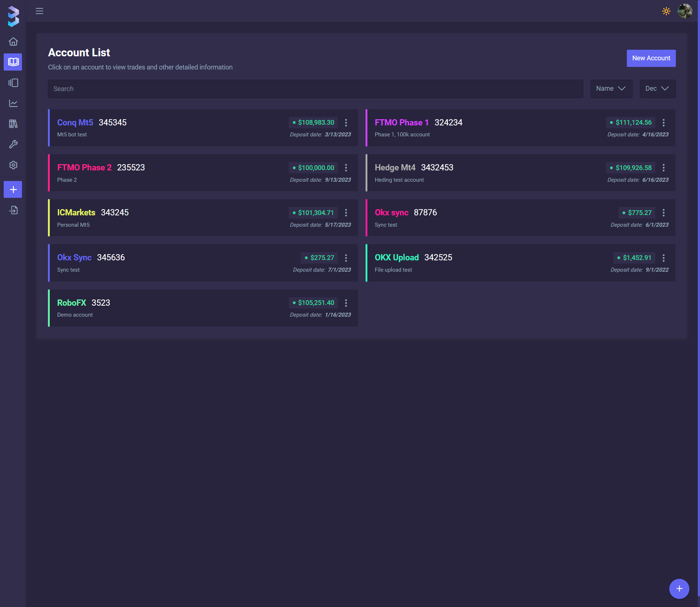Toggle light mode with sun icon
Image resolution: width=700 pixels, height=607 pixels.
[666, 11]
